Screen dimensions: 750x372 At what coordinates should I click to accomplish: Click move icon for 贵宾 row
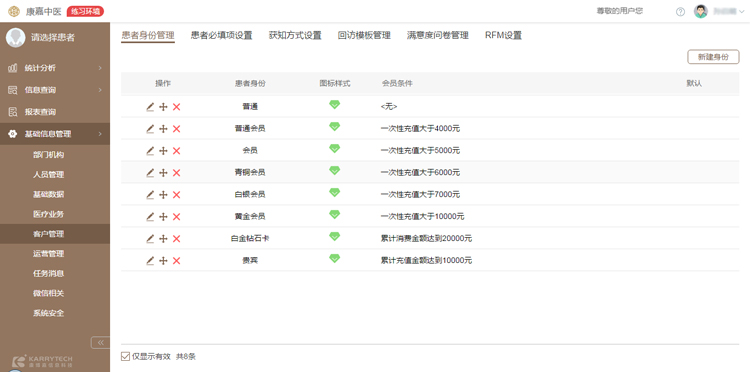click(163, 261)
